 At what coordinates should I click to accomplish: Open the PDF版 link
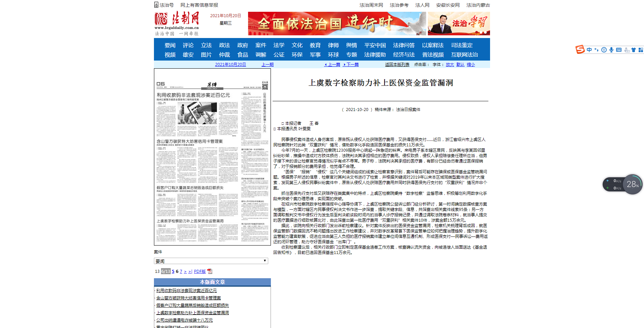coord(200,271)
